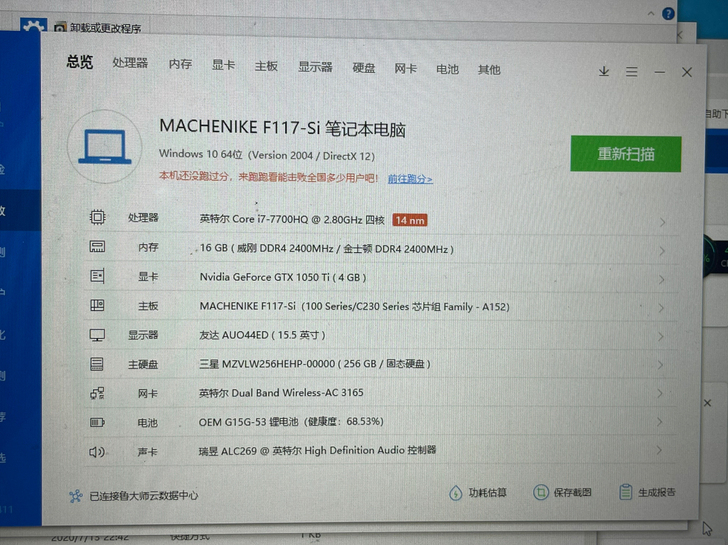Click Windows 10 64位 version text

click(266, 155)
